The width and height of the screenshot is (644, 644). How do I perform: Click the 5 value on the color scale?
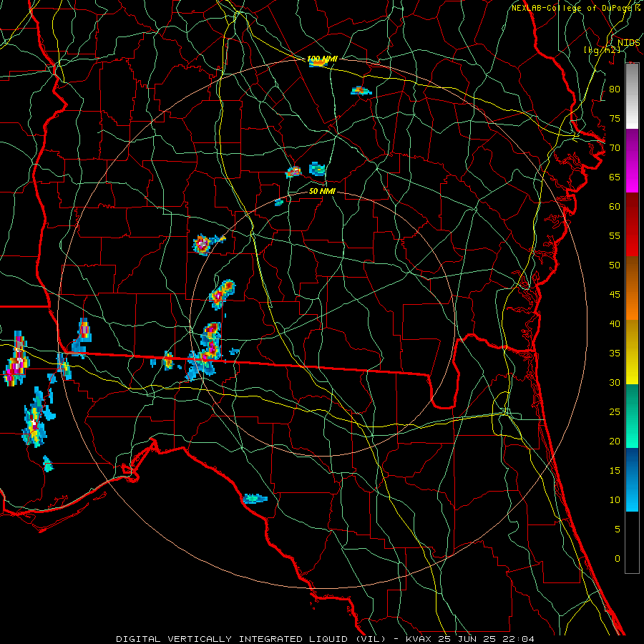618,529
